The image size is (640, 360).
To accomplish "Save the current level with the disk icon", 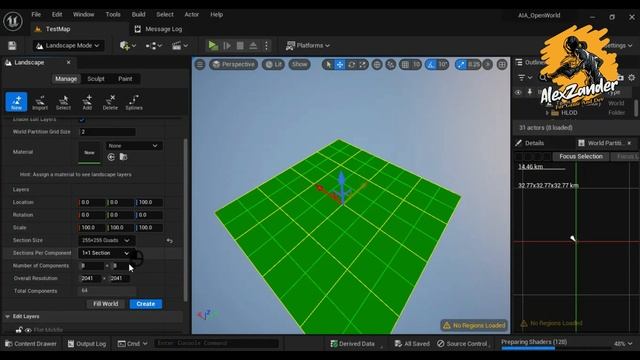I will [x=12, y=45].
